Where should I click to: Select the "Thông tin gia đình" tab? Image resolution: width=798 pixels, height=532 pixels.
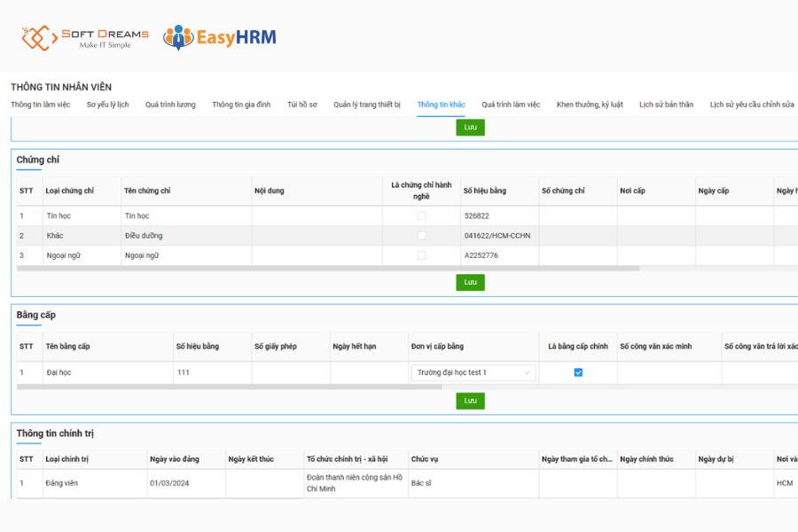(241, 105)
